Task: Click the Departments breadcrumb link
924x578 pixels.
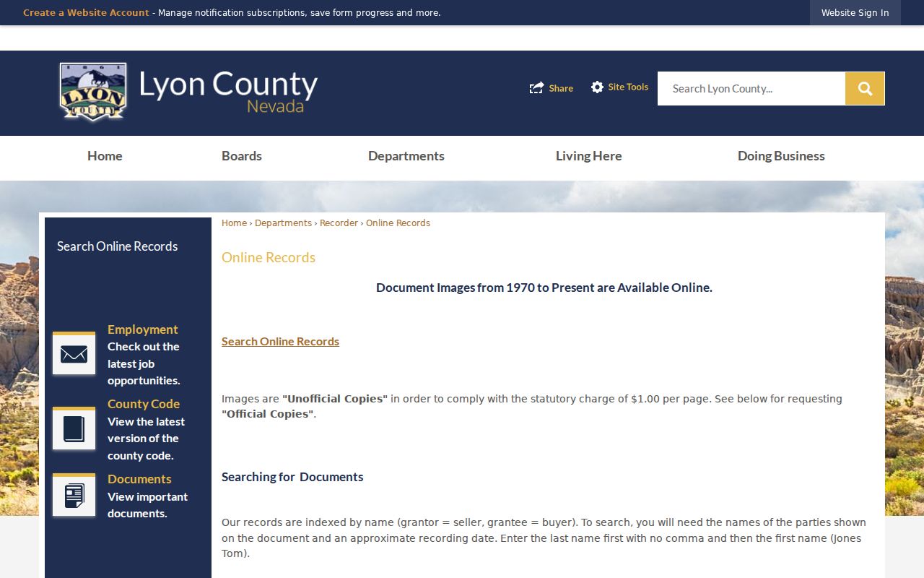Action: tap(283, 223)
